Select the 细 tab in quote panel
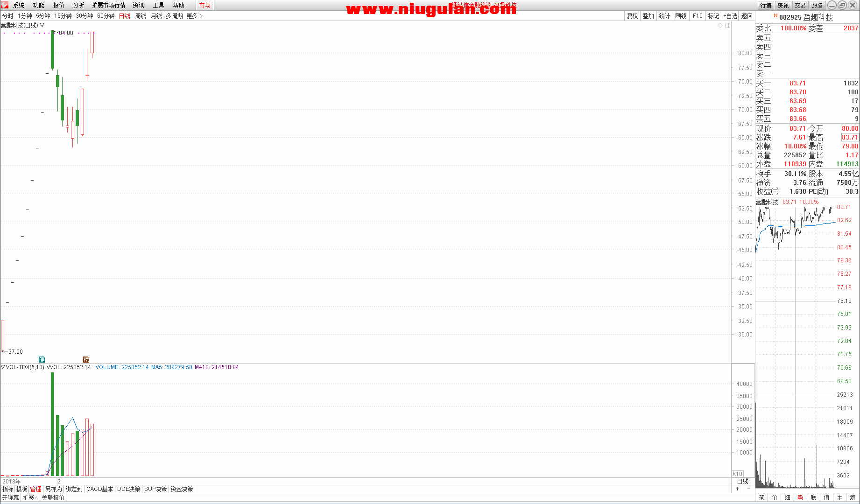 (788, 497)
